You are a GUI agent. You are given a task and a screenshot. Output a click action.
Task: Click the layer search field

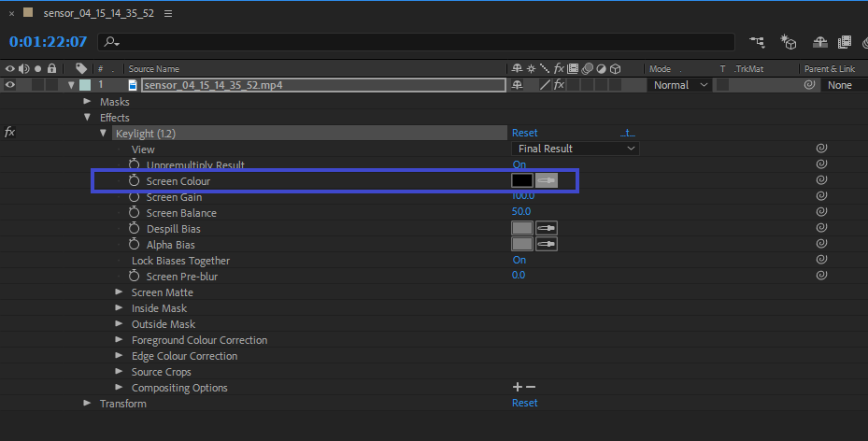pyautogui.click(x=417, y=42)
